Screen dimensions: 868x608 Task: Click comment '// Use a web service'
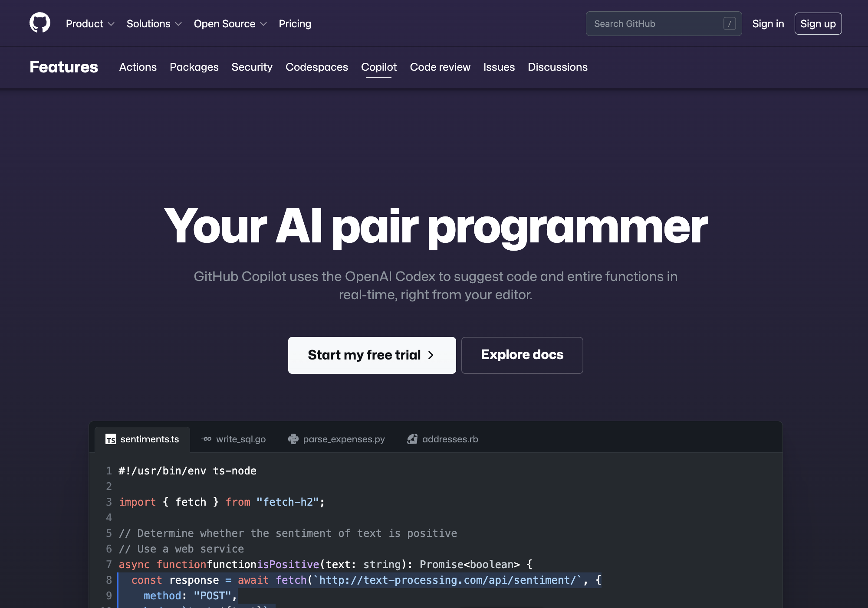pos(181,549)
